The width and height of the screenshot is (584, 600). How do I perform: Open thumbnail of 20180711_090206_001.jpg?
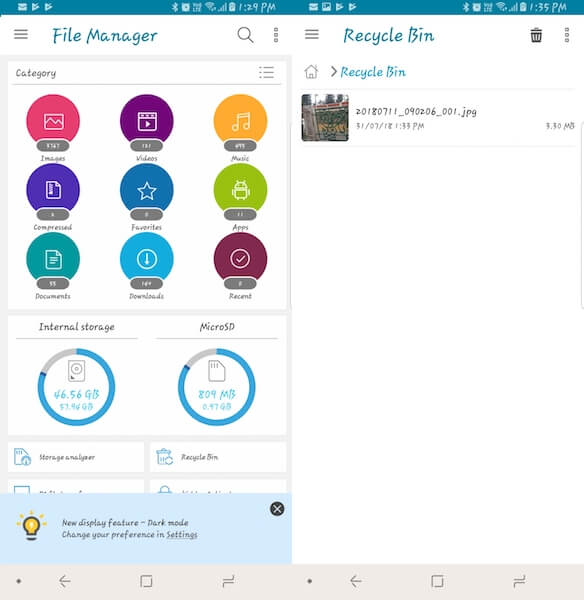pos(325,118)
